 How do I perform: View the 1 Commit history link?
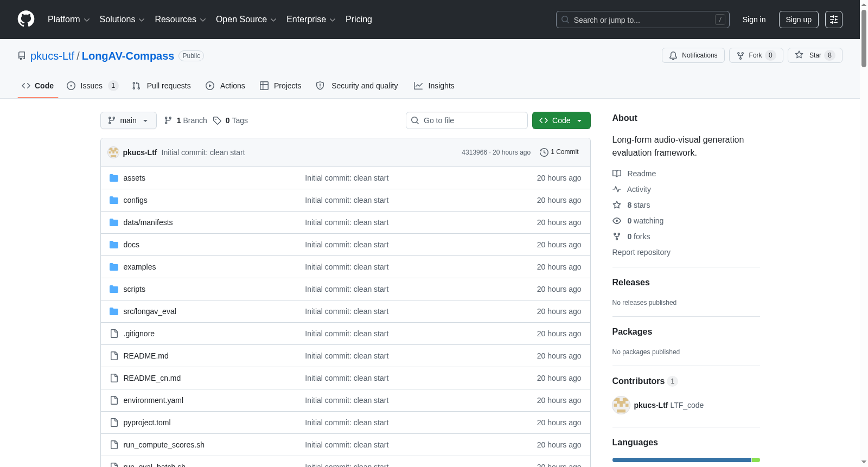pyautogui.click(x=559, y=152)
